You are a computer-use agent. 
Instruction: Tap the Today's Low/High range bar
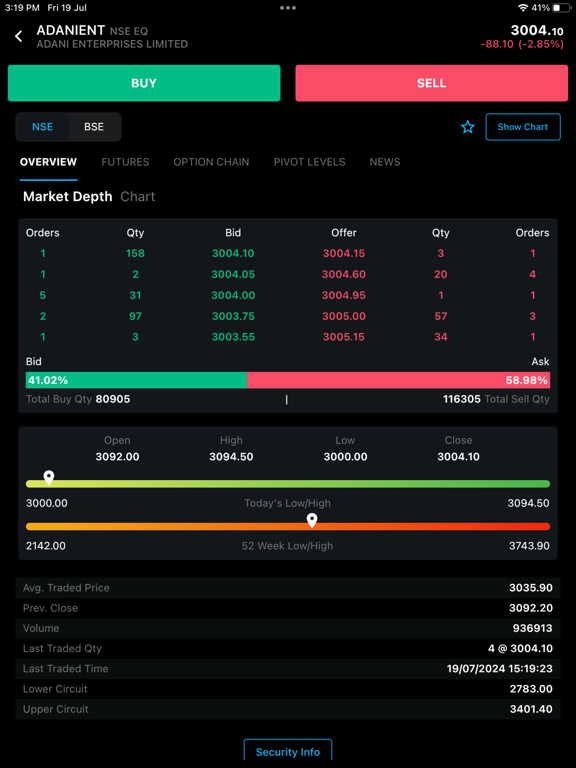[x=288, y=484]
